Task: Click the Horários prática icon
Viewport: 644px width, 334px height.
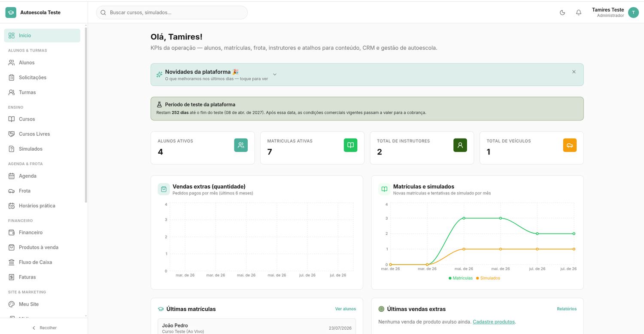Action: tap(12, 206)
